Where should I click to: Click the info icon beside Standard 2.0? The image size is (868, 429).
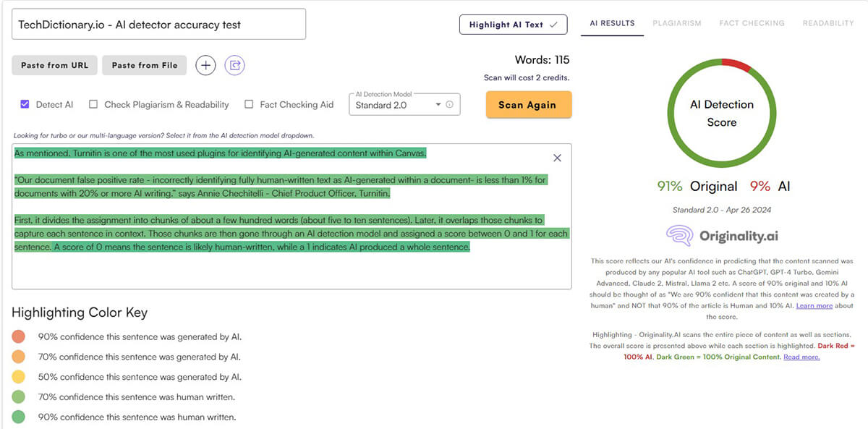tap(449, 105)
